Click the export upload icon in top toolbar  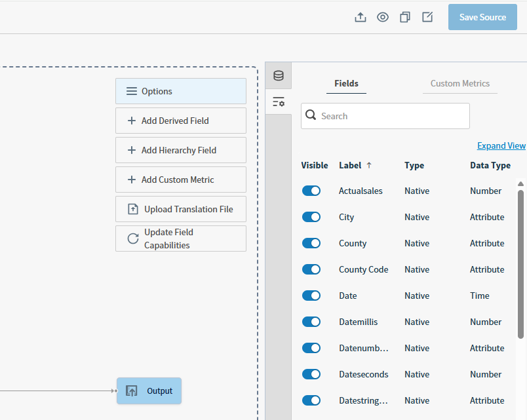click(361, 17)
